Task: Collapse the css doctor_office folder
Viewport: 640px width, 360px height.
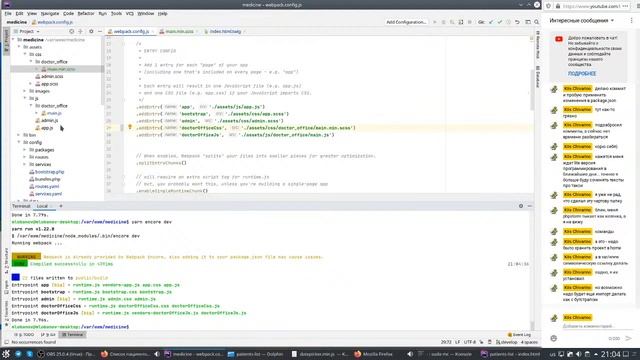Action: click(x=31, y=62)
